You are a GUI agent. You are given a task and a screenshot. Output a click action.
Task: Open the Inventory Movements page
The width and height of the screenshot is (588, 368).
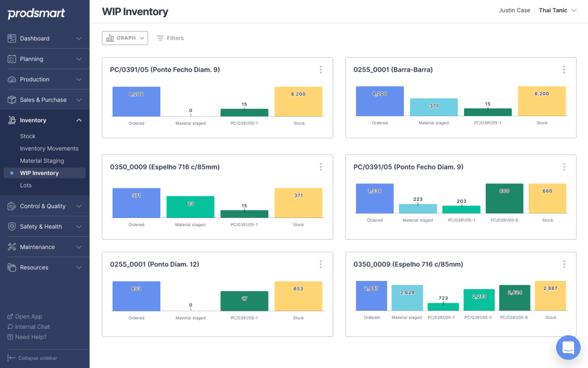pos(49,148)
